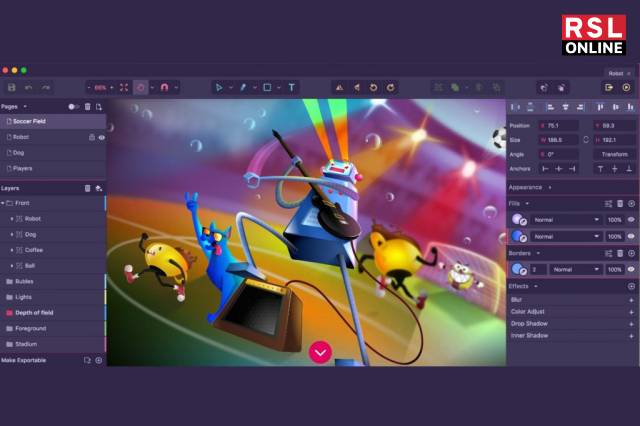Align the selection to the bottom edge

(x=631, y=107)
